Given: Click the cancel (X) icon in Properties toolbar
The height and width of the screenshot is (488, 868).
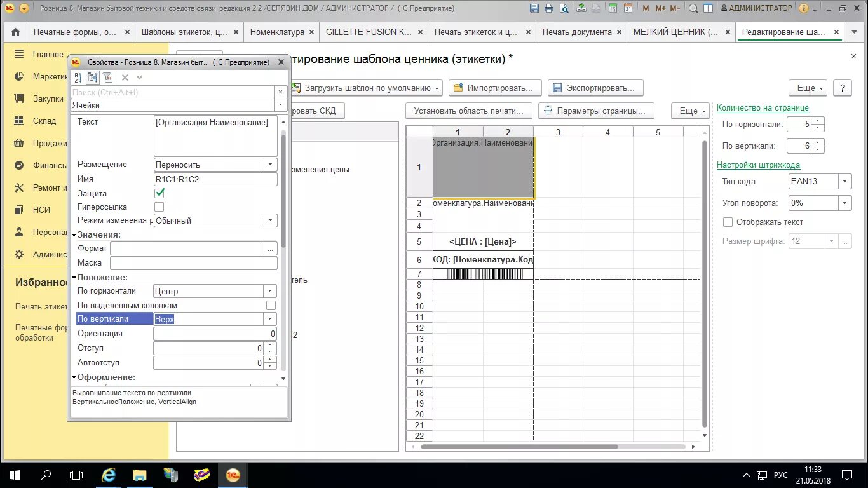Looking at the screenshot, I should click(125, 77).
